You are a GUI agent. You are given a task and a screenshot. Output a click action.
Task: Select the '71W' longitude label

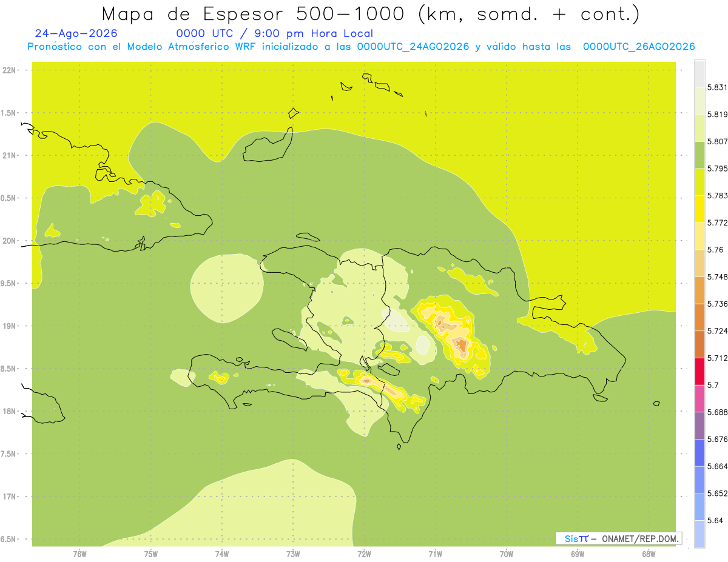pos(435,554)
